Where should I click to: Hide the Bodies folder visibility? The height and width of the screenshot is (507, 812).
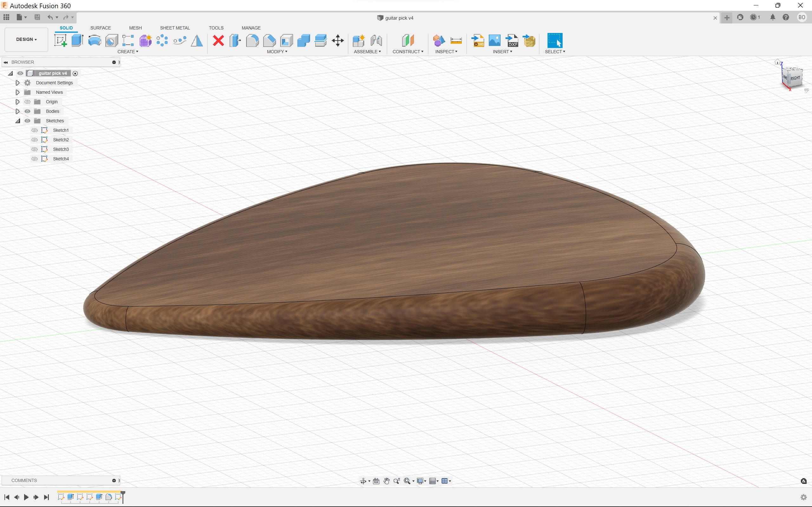click(28, 111)
